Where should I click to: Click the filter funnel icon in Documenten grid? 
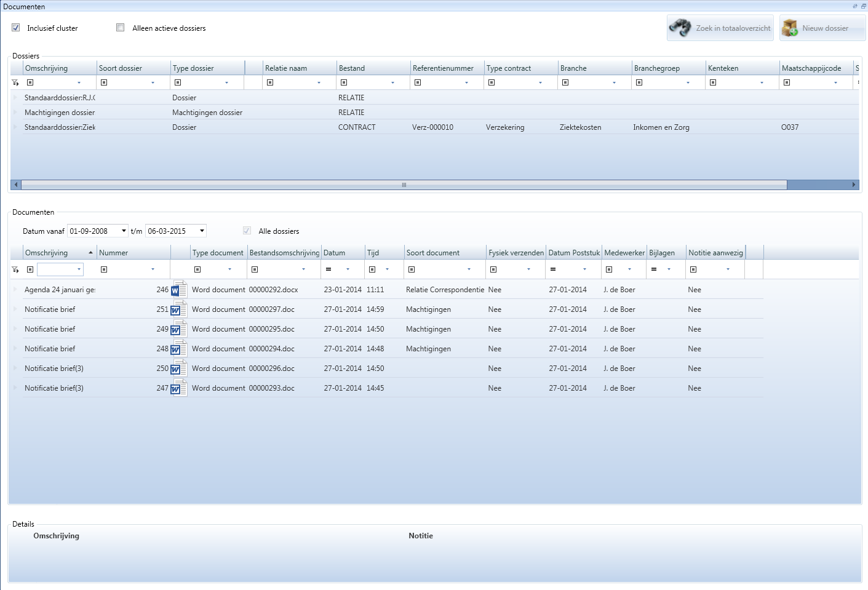tap(15, 269)
